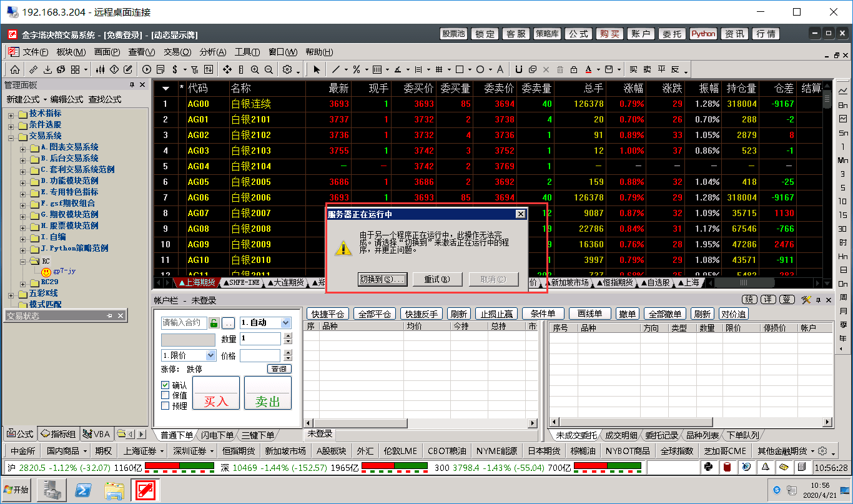Image resolution: width=853 pixels, height=504 pixels.
Task: Click the 切换到(S)... button in dialog
Action: [382, 279]
